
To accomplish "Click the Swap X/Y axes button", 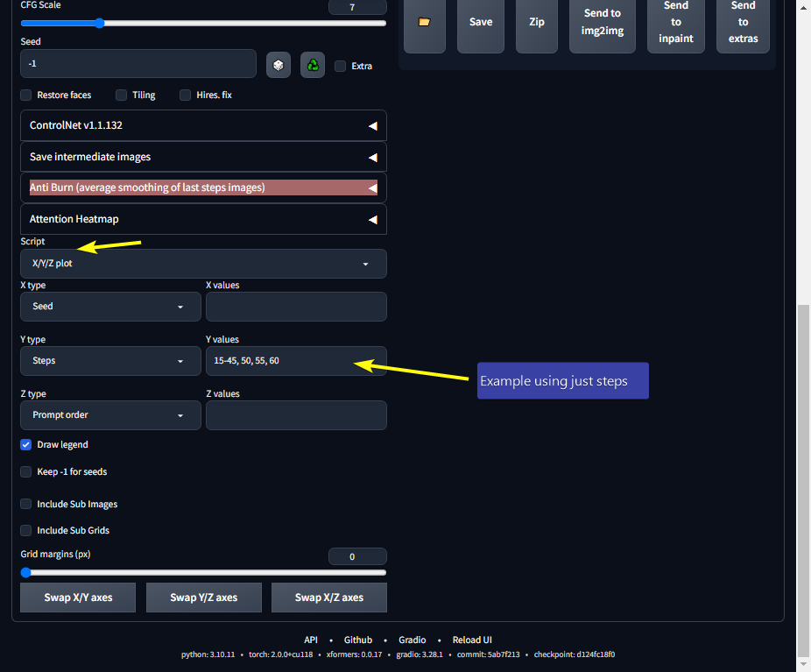I will point(77,597).
